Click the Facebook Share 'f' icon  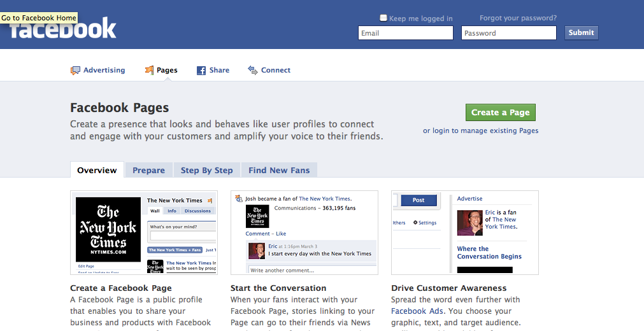click(x=201, y=70)
